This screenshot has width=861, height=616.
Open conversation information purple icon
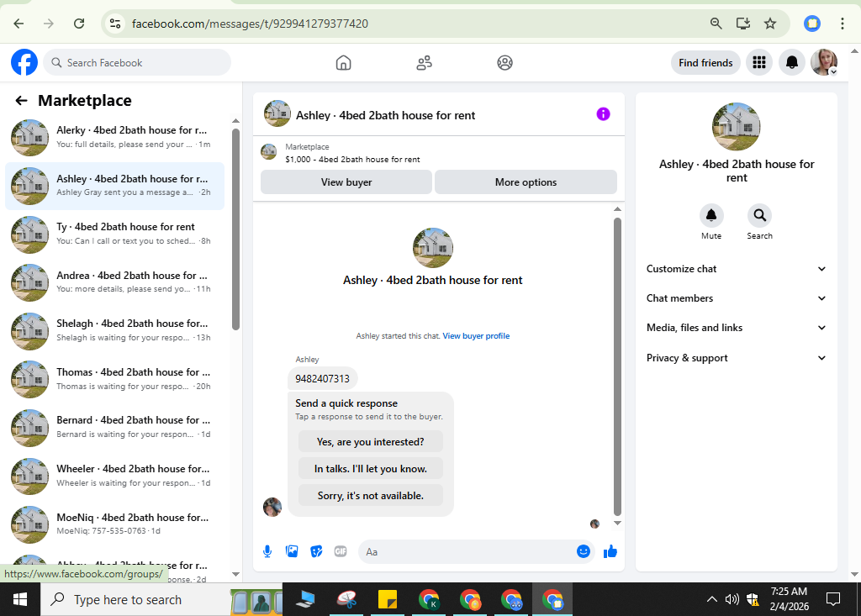[603, 114]
